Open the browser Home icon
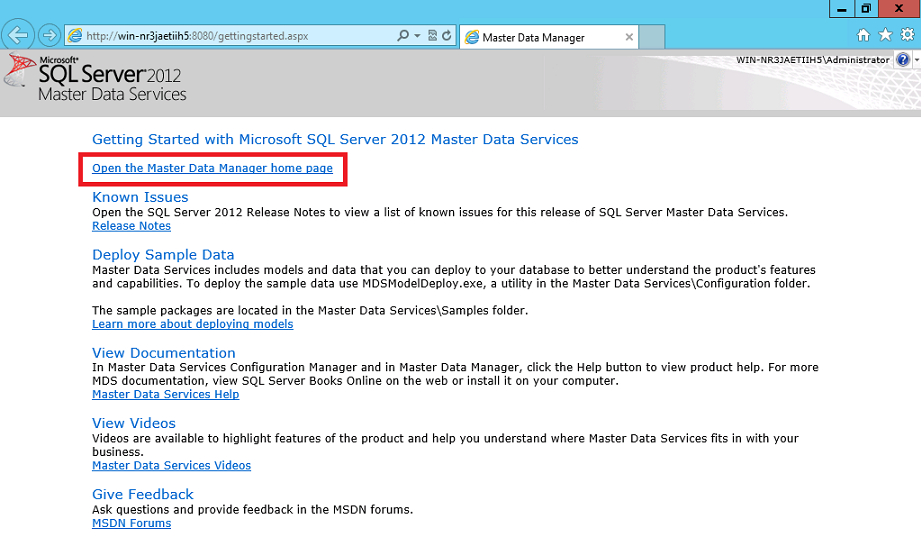 tap(863, 35)
